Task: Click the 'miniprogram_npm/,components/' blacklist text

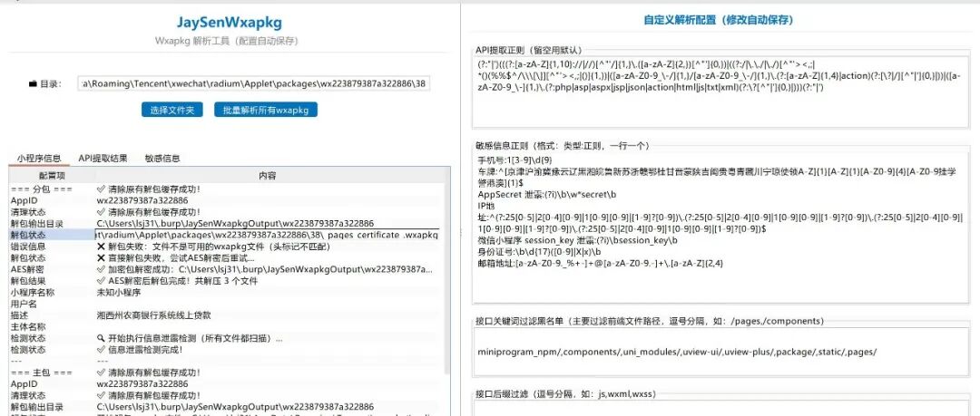Action: pos(677,352)
